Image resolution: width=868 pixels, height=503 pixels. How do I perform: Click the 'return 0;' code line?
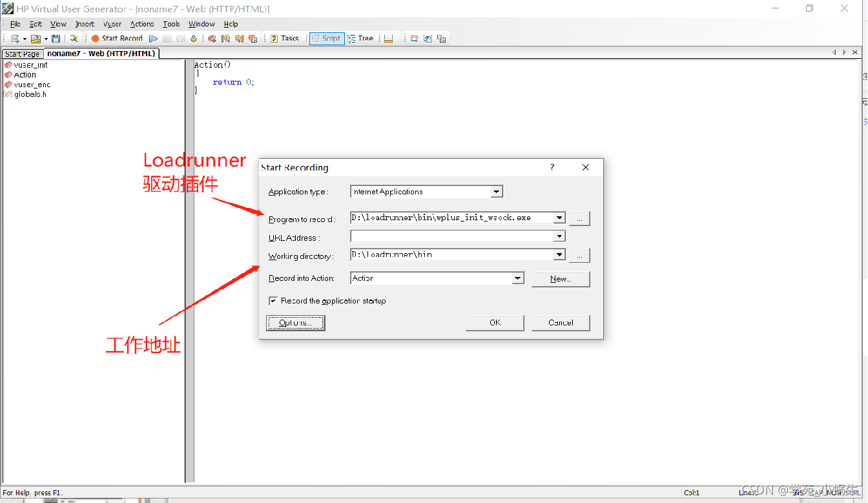point(234,82)
